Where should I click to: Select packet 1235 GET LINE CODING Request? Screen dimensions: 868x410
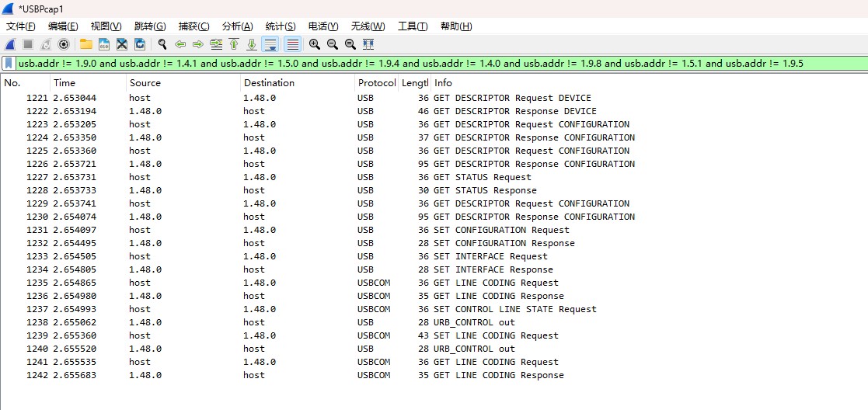coord(496,283)
